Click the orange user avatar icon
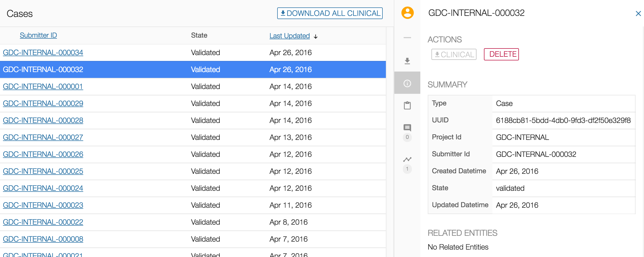The image size is (644, 257). coord(407,13)
